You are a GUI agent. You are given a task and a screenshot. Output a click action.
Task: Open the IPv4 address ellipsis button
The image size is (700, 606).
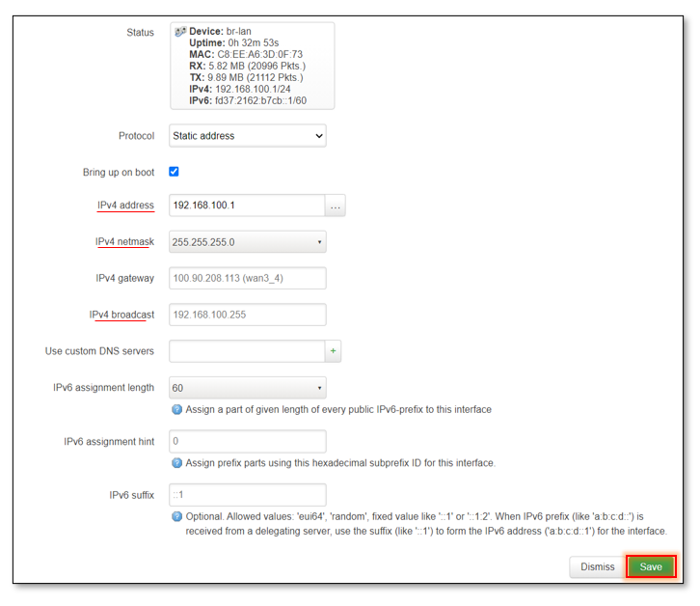coord(336,206)
